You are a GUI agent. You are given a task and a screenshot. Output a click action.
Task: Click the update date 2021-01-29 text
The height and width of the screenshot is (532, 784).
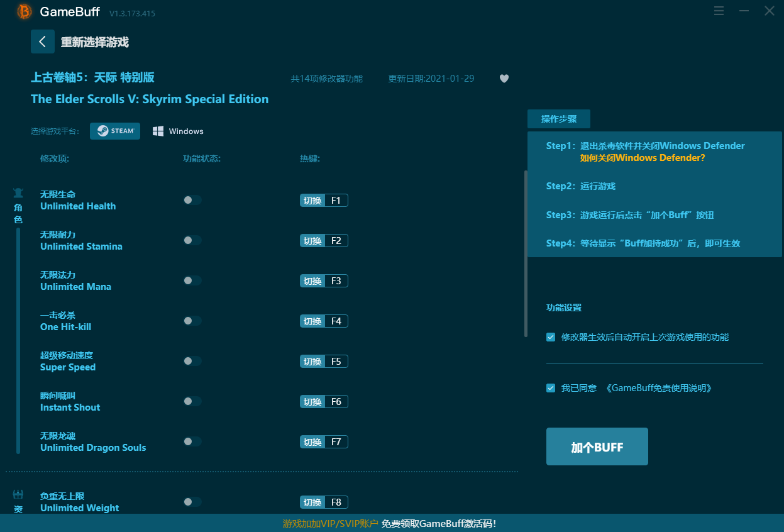pyautogui.click(x=431, y=79)
